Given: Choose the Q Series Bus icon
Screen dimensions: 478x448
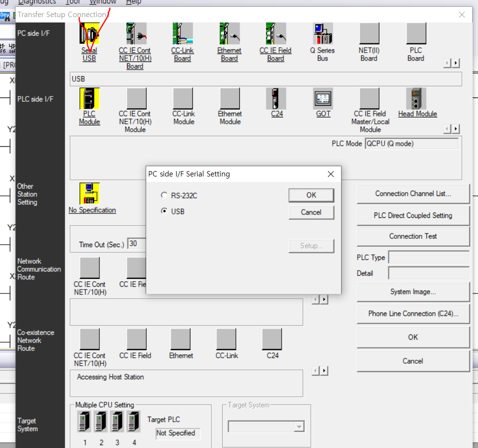Looking at the screenshot, I should (323, 33).
